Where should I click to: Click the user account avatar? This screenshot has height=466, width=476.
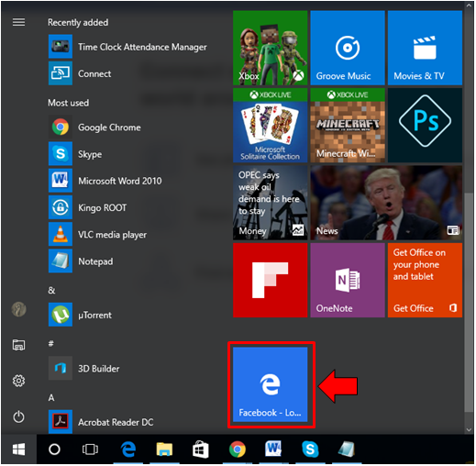(18, 309)
